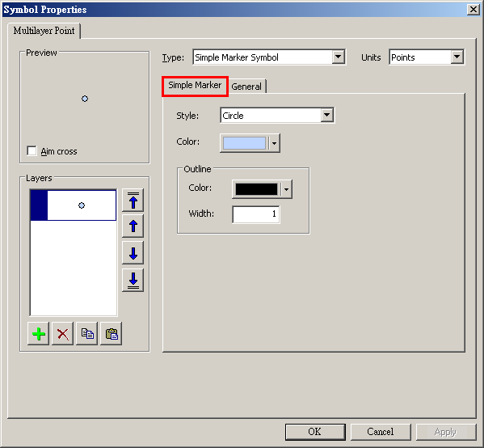Open the black Outline Color swatch
The image size is (484, 448).
tap(262, 189)
